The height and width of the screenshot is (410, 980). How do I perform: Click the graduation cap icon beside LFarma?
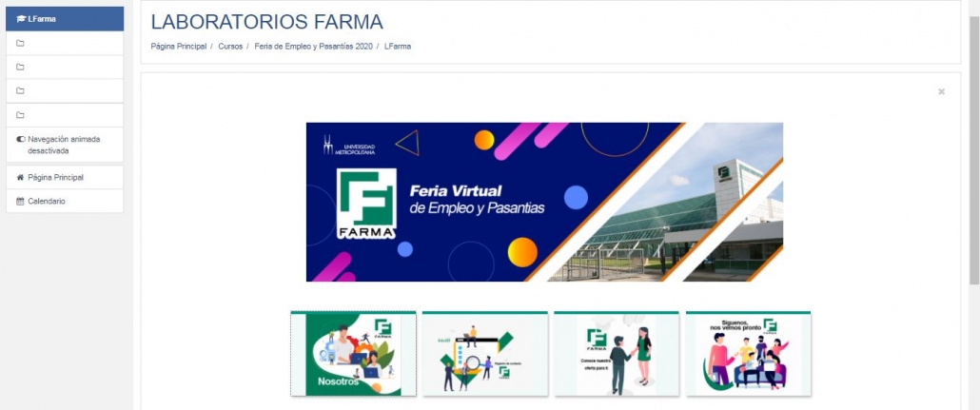coord(21,19)
